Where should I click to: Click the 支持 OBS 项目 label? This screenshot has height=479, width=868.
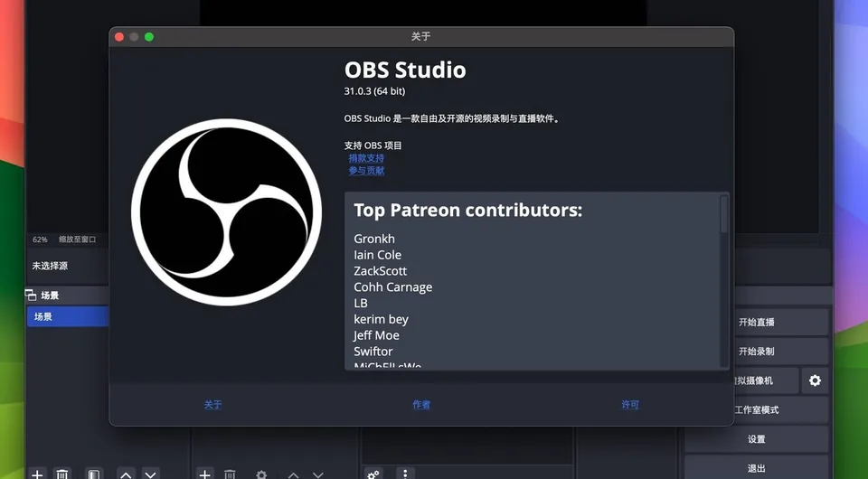[x=373, y=146]
